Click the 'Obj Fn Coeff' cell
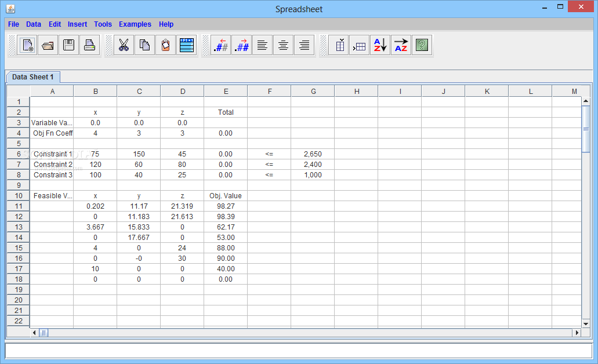This screenshot has height=364, width=598. [x=52, y=133]
